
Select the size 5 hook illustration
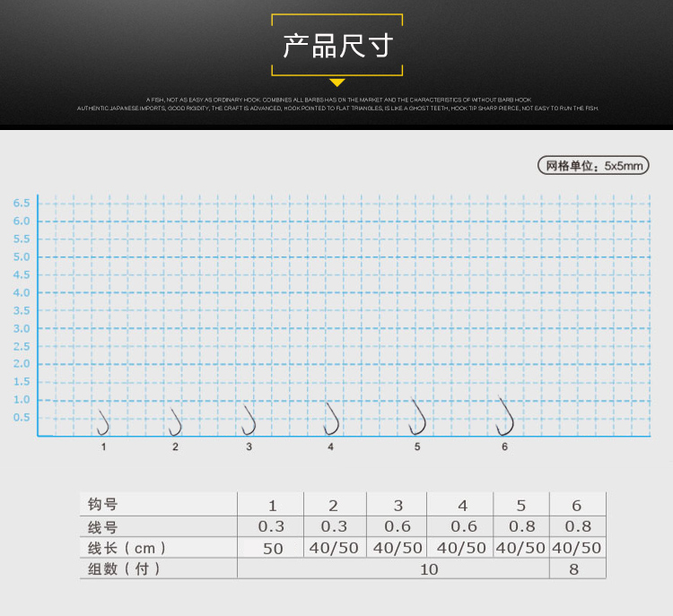tap(417, 415)
